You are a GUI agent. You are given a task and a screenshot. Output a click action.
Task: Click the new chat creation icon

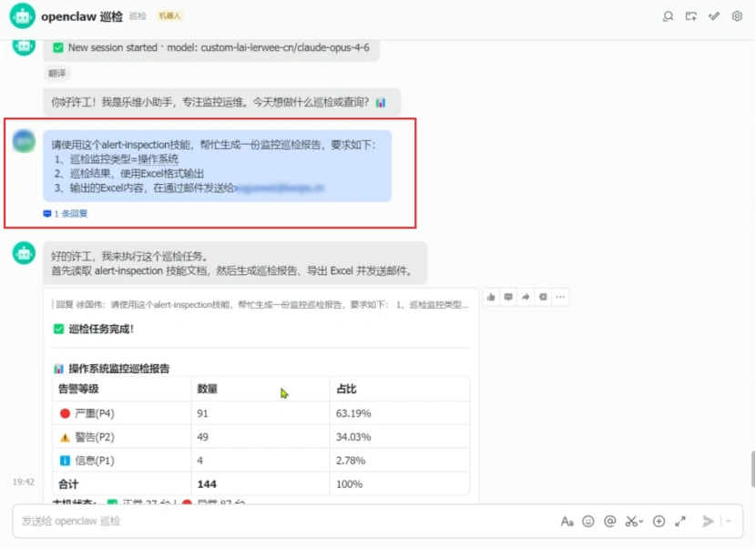point(691,16)
